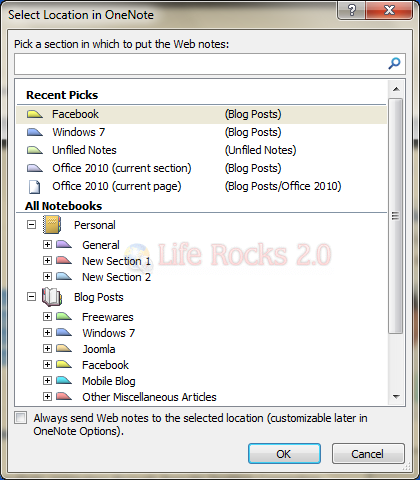
Task: Select Windows 7 in Recent Picks
Action: [x=202, y=132]
